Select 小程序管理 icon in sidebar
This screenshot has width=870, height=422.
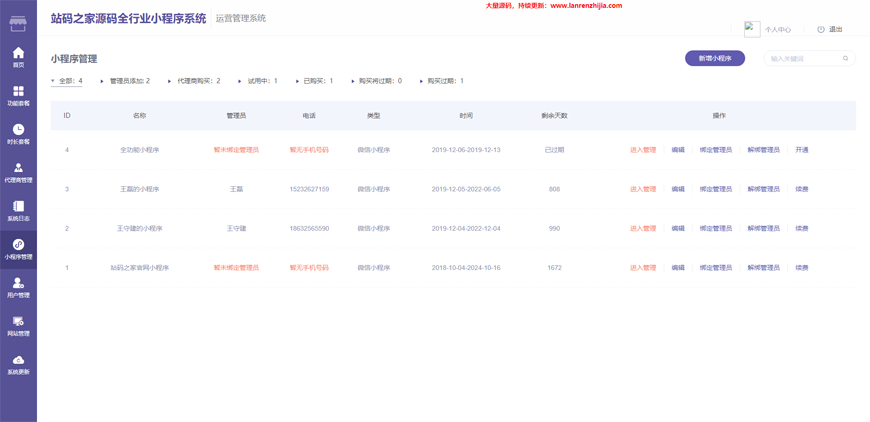(18, 245)
